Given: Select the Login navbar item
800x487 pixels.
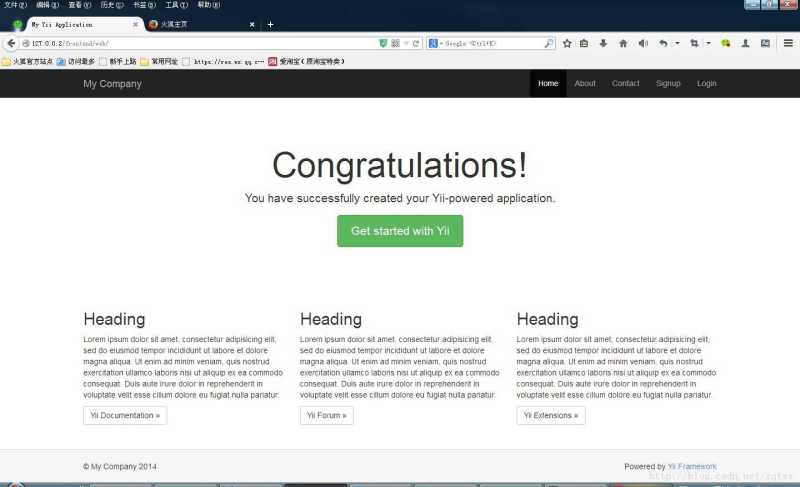Looking at the screenshot, I should click(x=707, y=84).
